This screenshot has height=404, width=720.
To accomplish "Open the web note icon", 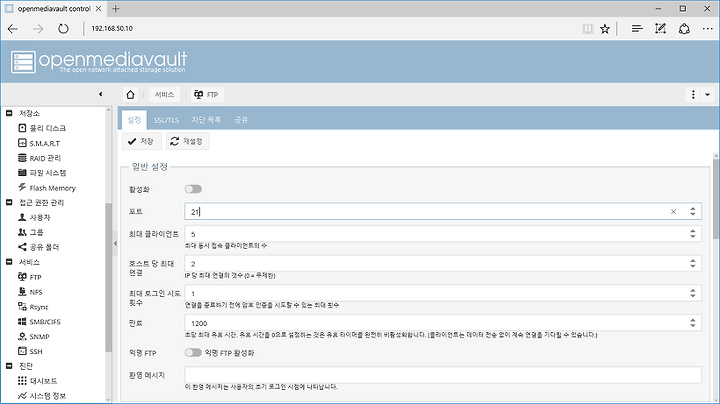I will point(660,29).
